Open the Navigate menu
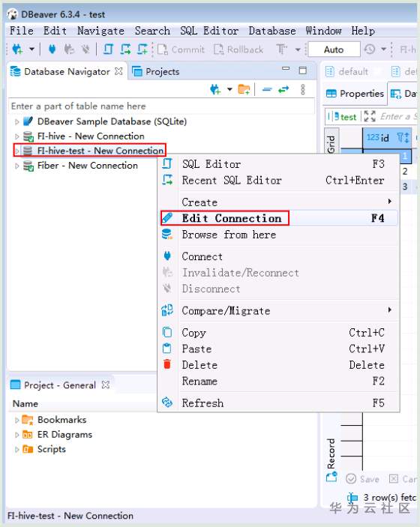420x527 pixels. click(101, 31)
